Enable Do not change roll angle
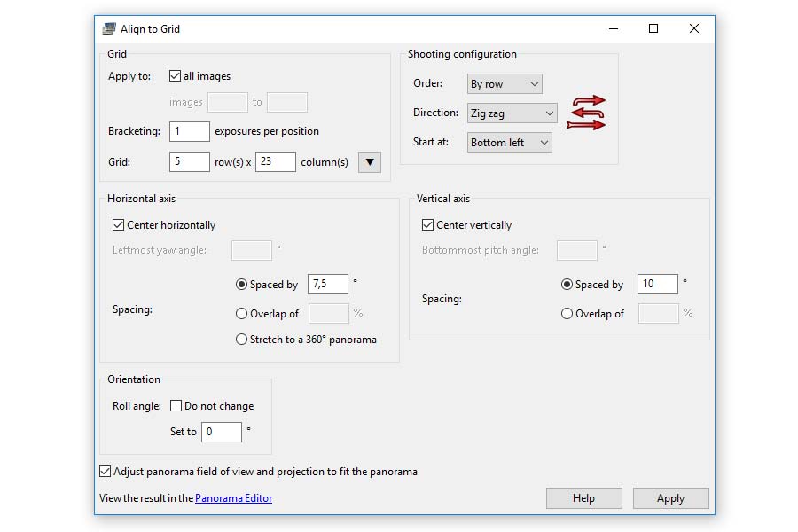 click(x=176, y=406)
